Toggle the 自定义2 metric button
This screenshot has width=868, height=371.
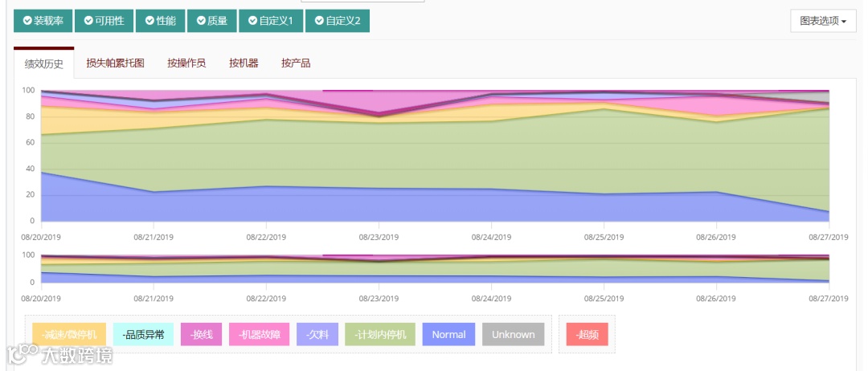(338, 21)
